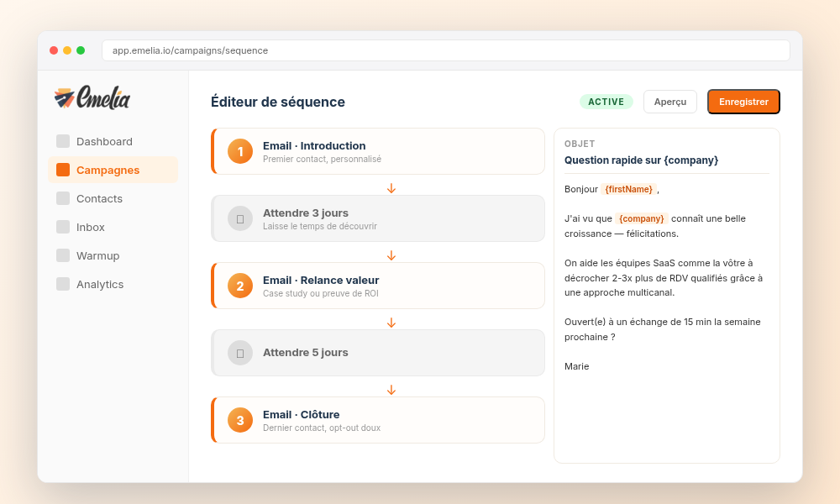
Task: Click the Dashboard sidebar icon
Action: tap(63, 141)
